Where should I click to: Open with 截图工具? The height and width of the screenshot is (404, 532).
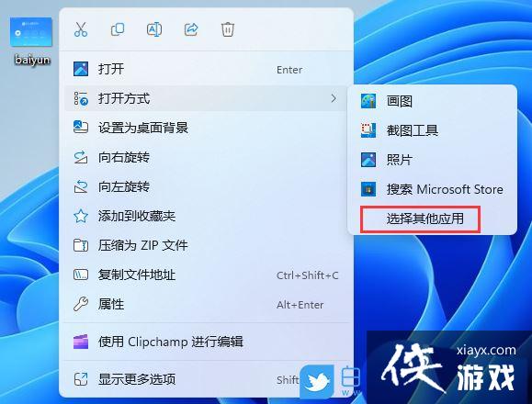point(432,130)
